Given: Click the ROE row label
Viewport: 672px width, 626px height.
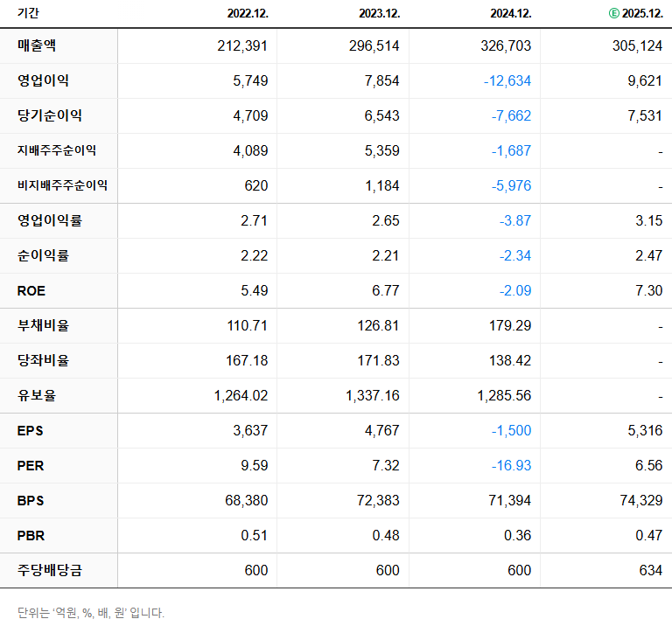Looking at the screenshot, I should coord(31,291).
